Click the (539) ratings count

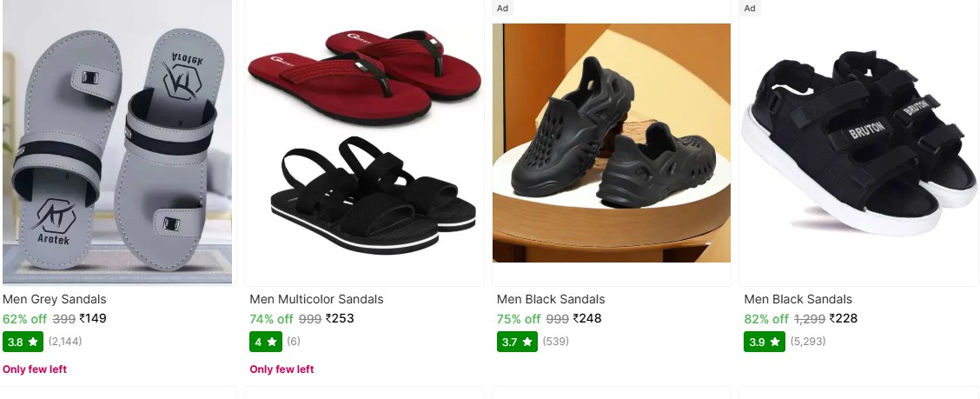556,342
